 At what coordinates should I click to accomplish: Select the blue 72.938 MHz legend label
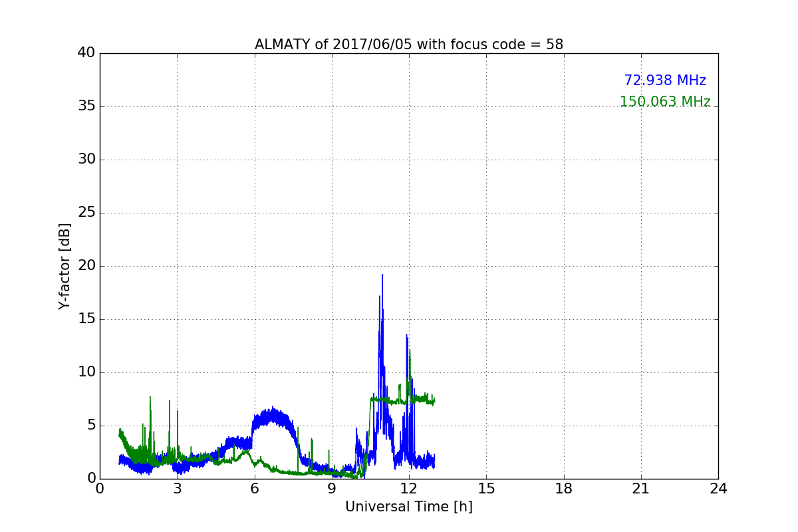point(665,80)
